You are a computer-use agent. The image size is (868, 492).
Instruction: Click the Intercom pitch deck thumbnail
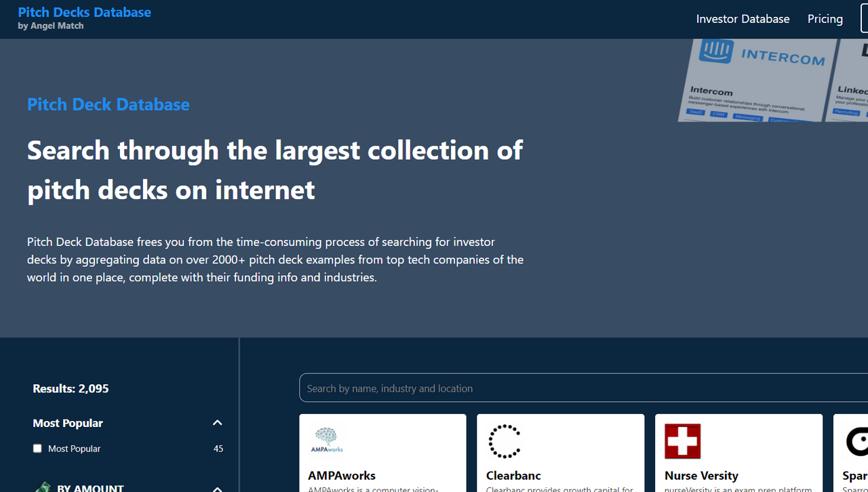757,80
